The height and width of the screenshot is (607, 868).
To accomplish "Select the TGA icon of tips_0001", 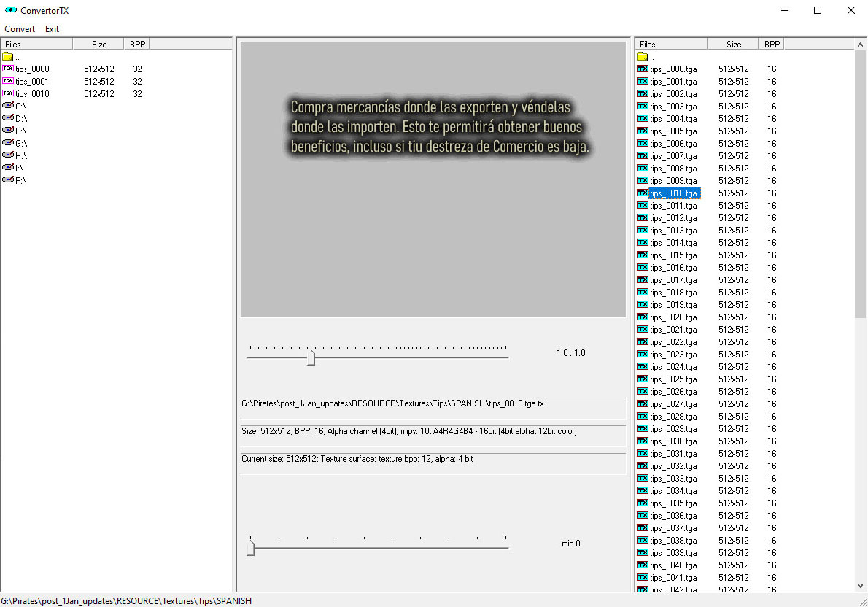I will [8, 81].
